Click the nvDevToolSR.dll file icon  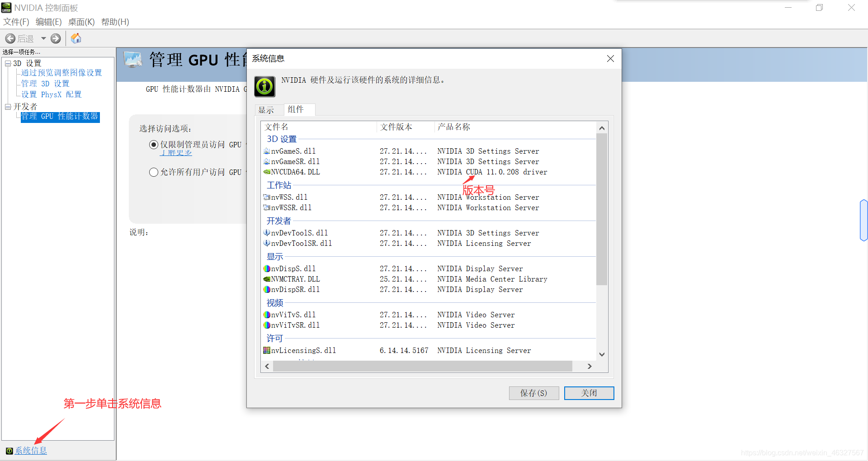(x=267, y=243)
